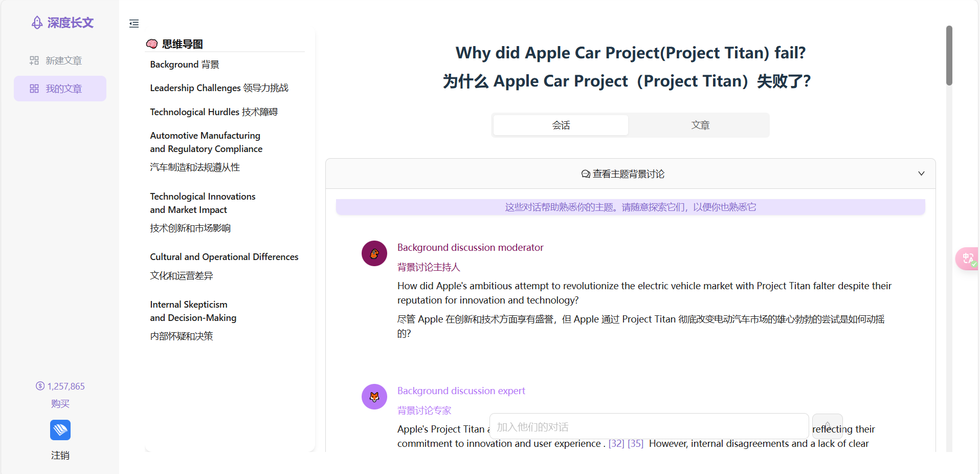980x474 pixels.
Task: Click the 背景讨论专家 label
Action: click(x=424, y=410)
